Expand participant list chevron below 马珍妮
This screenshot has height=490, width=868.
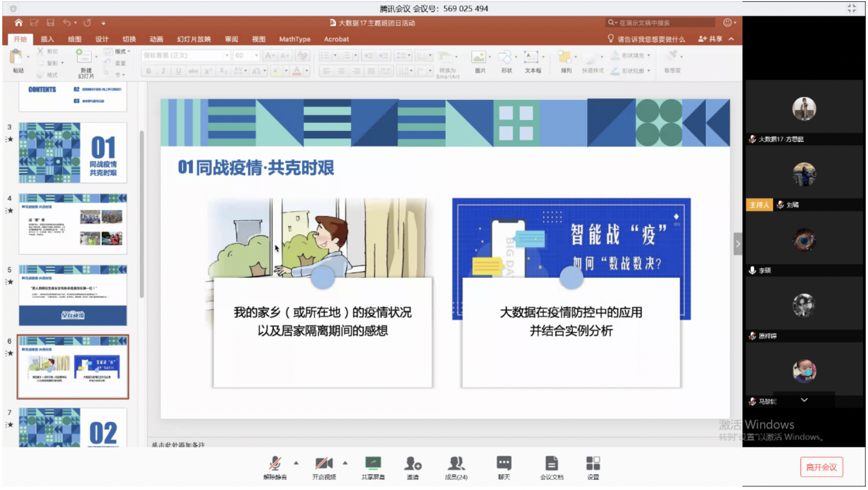(804, 400)
